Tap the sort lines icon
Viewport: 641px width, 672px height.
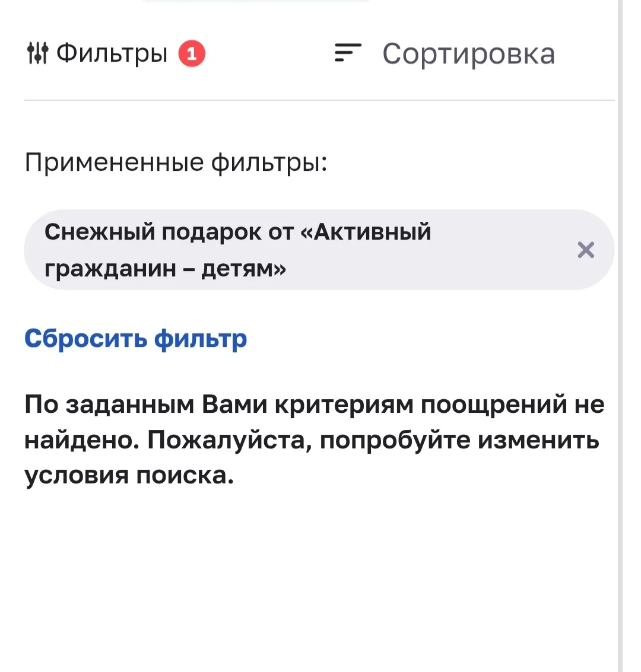(348, 53)
